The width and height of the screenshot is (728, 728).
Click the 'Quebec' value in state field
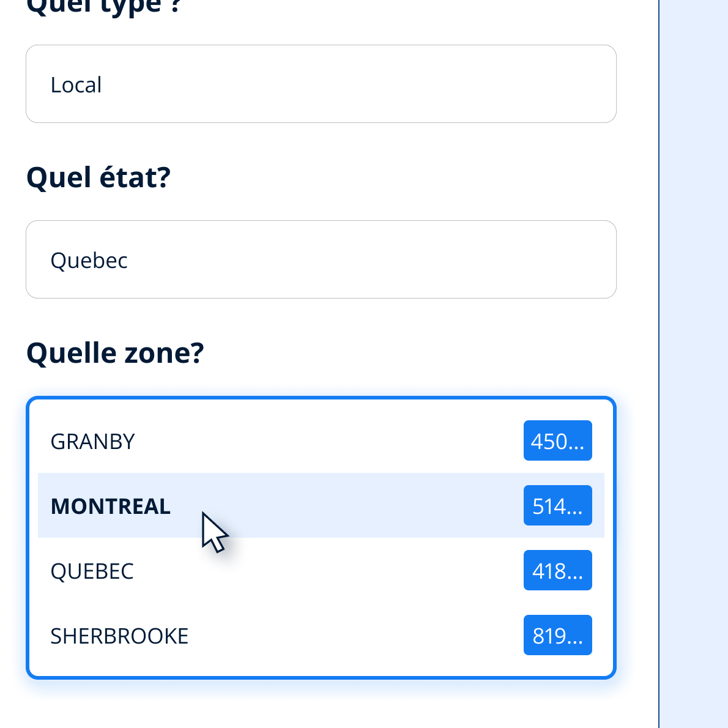coord(89,260)
